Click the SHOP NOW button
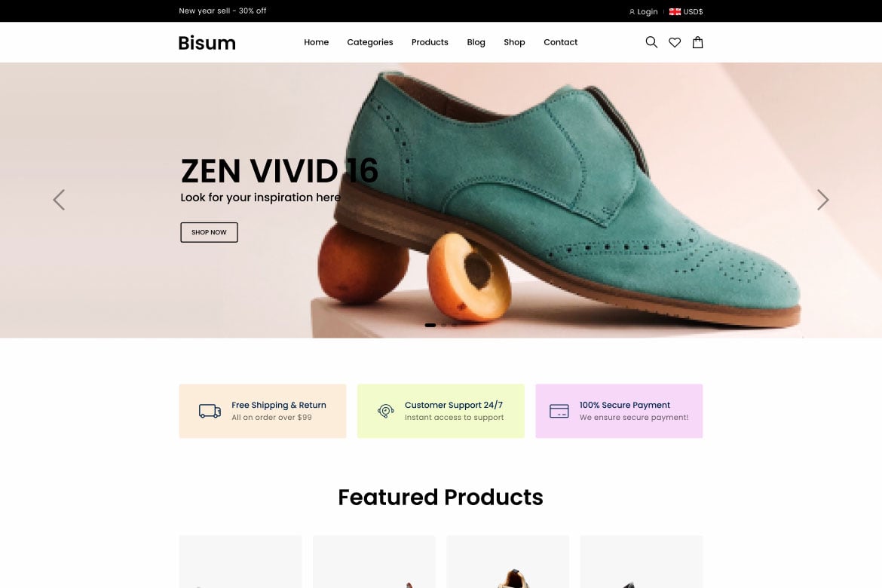Screen dimensions: 882x588 tap(209, 232)
